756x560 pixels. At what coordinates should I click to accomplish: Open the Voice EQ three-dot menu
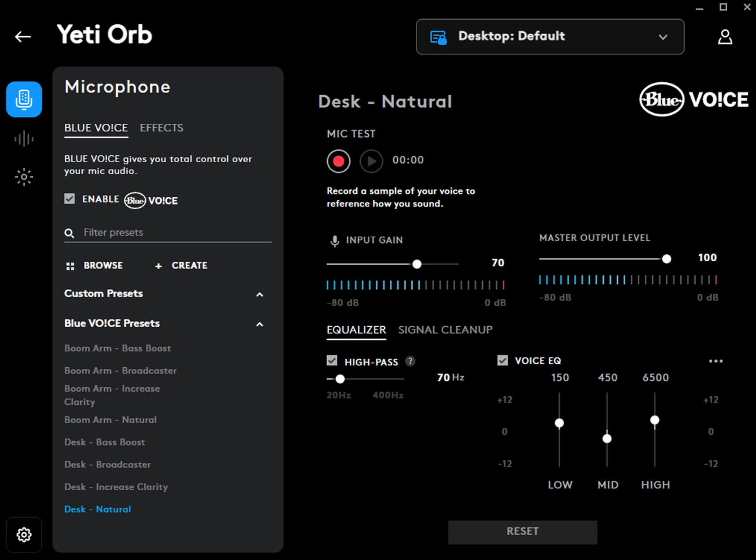[716, 361]
